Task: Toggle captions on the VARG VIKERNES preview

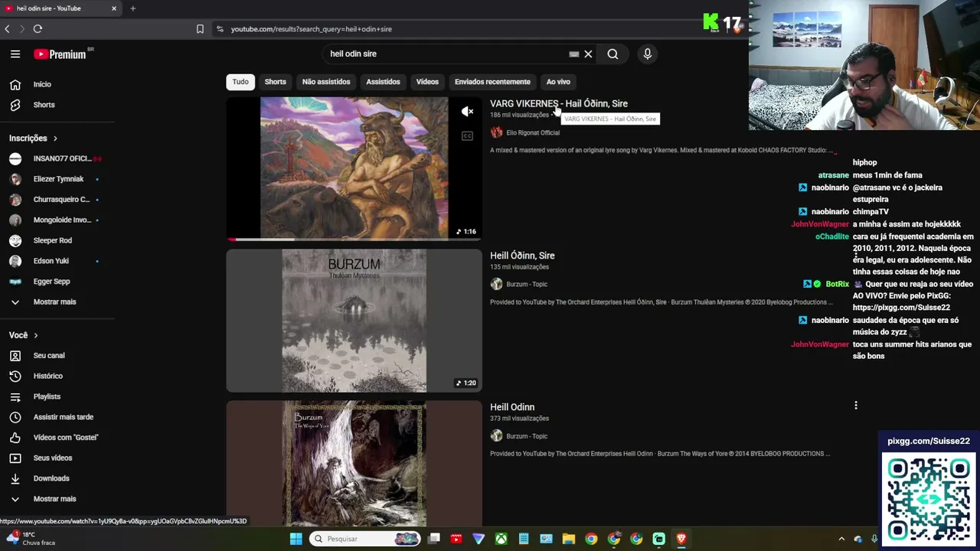Action: [467, 136]
